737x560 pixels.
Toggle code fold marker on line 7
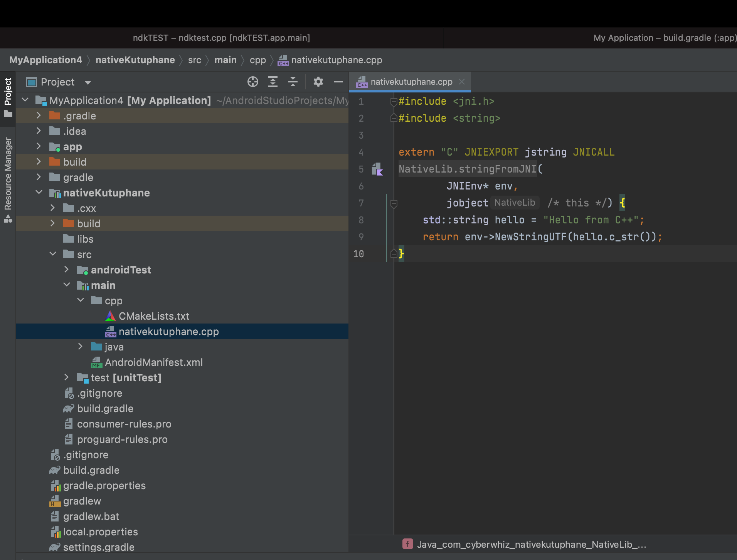click(394, 203)
